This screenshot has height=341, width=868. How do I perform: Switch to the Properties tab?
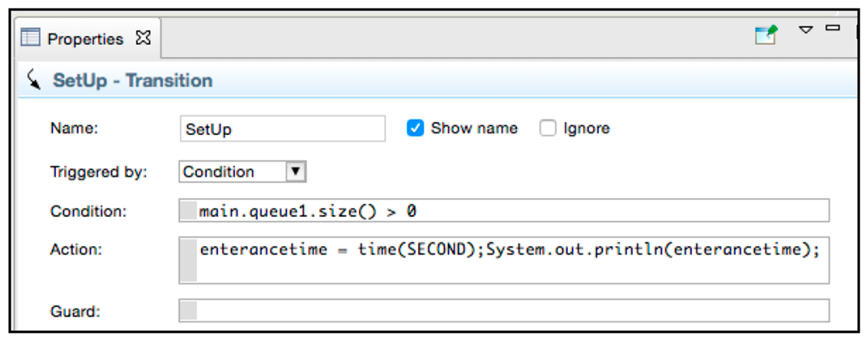pos(85,39)
